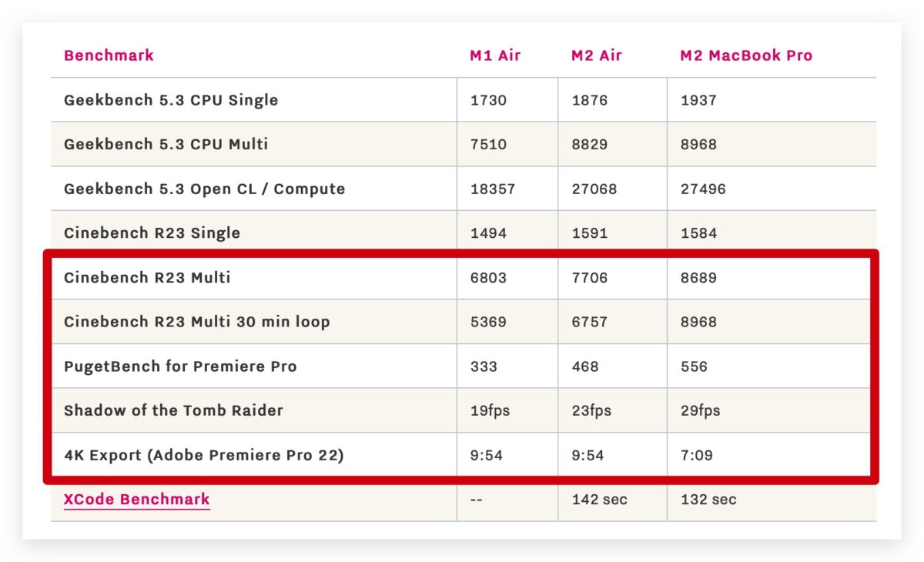Click the M1 Air score 18357

(x=492, y=189)
